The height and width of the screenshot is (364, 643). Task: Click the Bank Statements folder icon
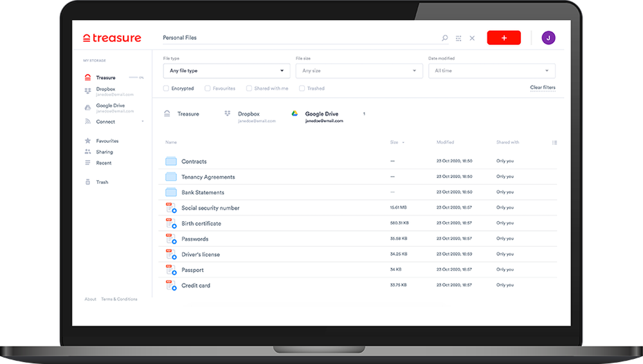pos(171,192)
